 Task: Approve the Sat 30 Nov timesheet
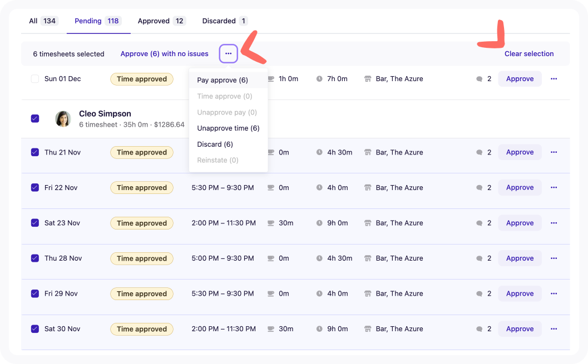[x=520, y=329]
